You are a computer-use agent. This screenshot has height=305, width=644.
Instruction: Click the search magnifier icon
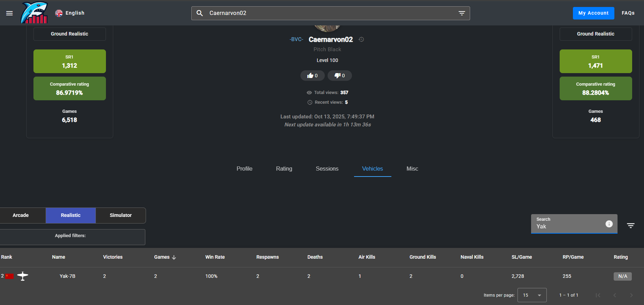point(200,13)
